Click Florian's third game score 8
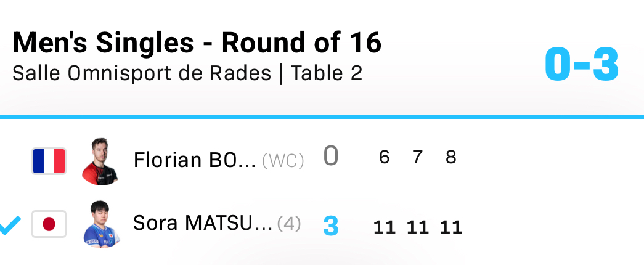This screenshot has height=265, width=644. pyautogui.click(x=450, y=158)
